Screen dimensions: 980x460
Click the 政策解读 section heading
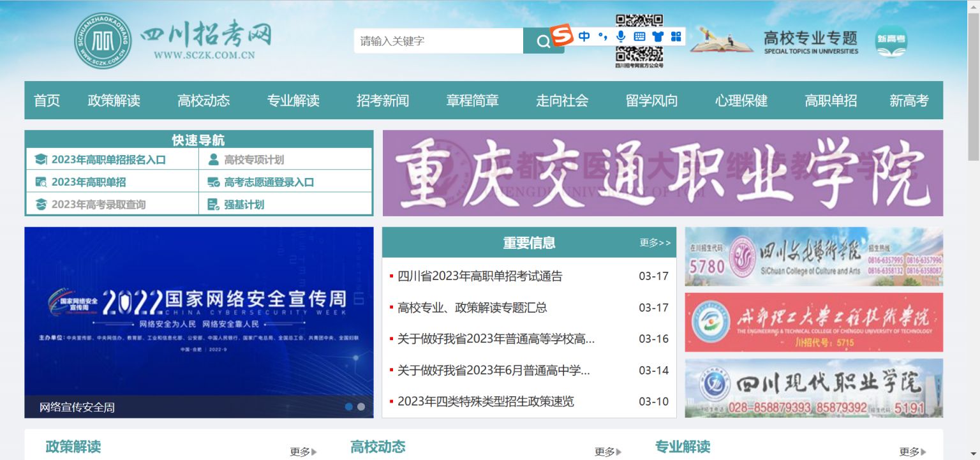pyautogui.click(x=73, y=447)
